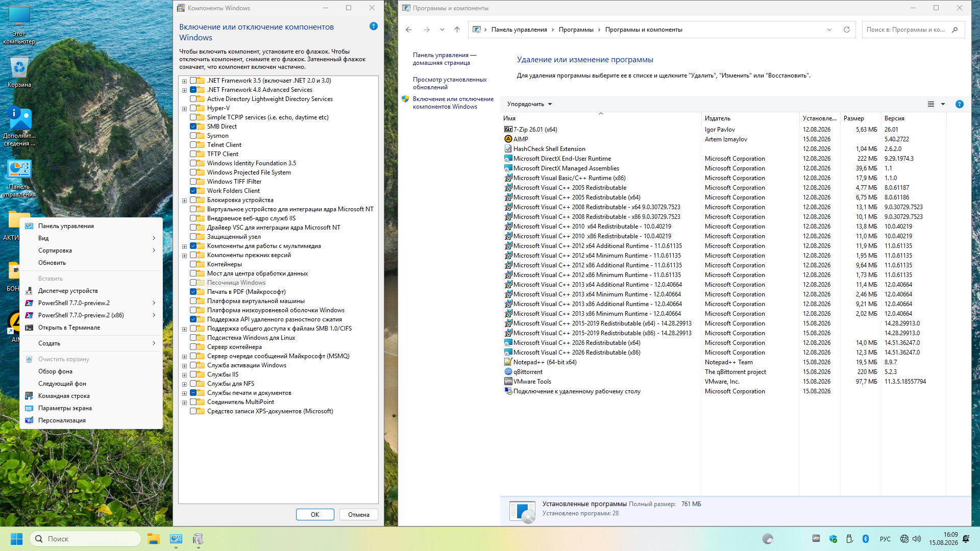Enable the Sysmon checkbox

coord(193,136)
